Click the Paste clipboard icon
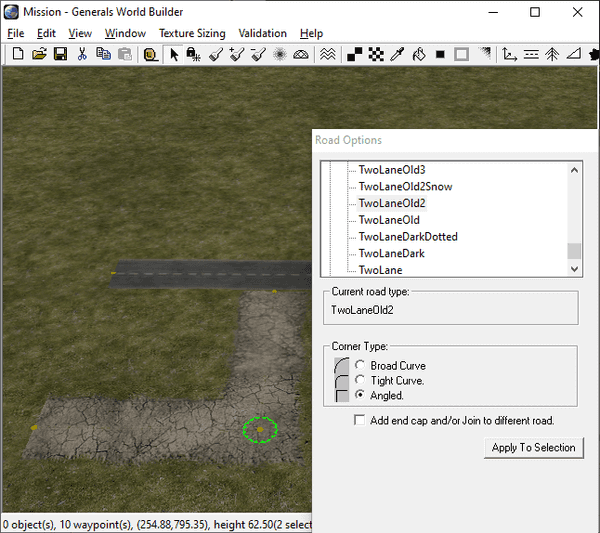The height and width of the screenshot is (533, 600). pyautogui.click(x=125, y=54)
